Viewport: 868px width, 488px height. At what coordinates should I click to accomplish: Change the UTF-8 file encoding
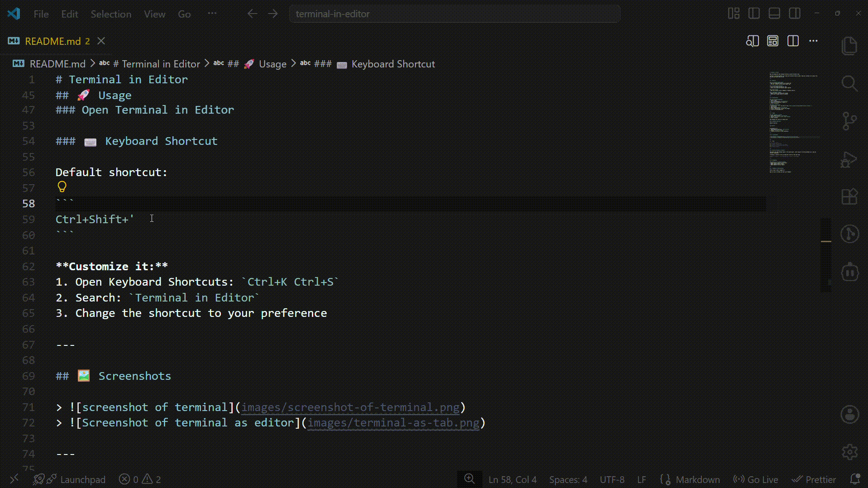(612, 479)
